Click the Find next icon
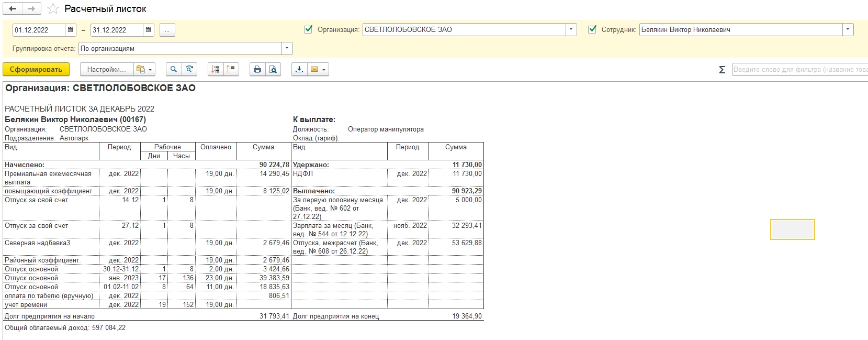 click(189, 69)
